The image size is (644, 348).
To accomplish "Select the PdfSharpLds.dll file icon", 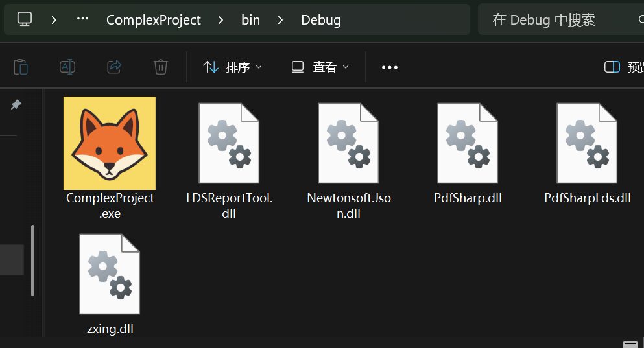I will [x=587, y=143].
